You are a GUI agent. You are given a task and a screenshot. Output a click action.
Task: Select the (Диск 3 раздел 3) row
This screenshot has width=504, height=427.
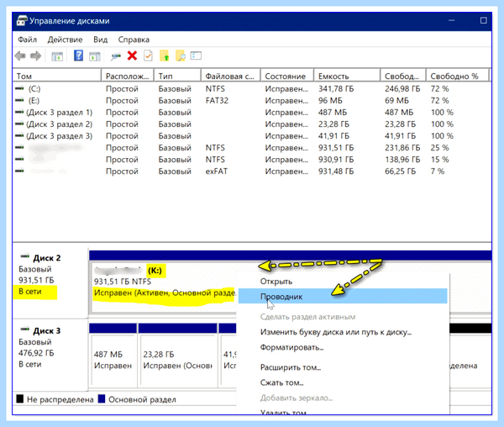tap(252, 136)
